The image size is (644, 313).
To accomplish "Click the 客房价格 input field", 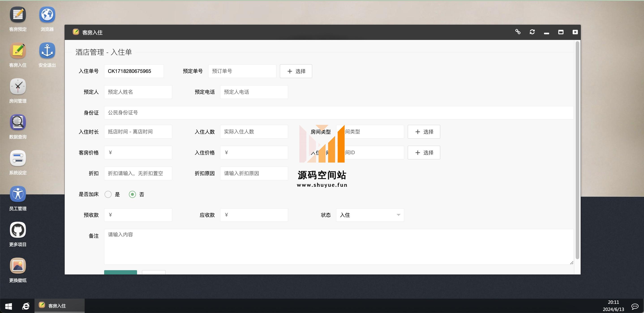I will pyautogui.click(x=138, y=152).
